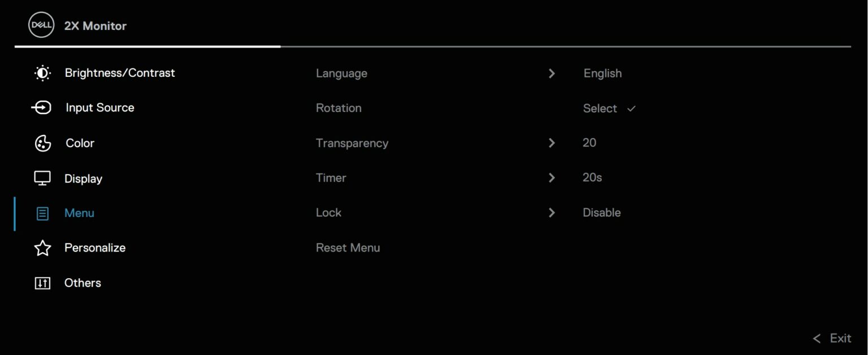Choose the English language value

coord(602,73)
